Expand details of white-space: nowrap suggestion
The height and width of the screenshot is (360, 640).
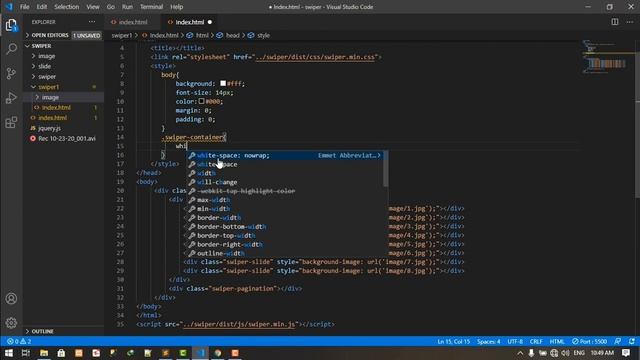(x=379, y=156)
